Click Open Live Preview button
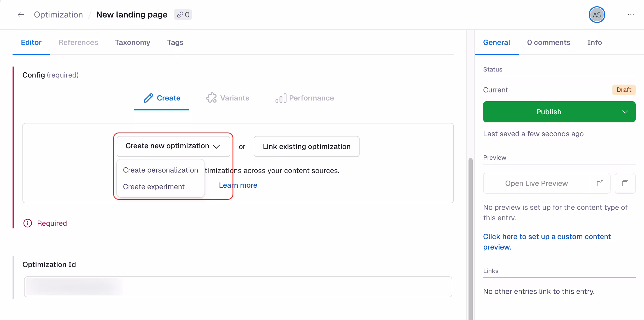This screenshot has height=320, width=644. coord(536,183)
